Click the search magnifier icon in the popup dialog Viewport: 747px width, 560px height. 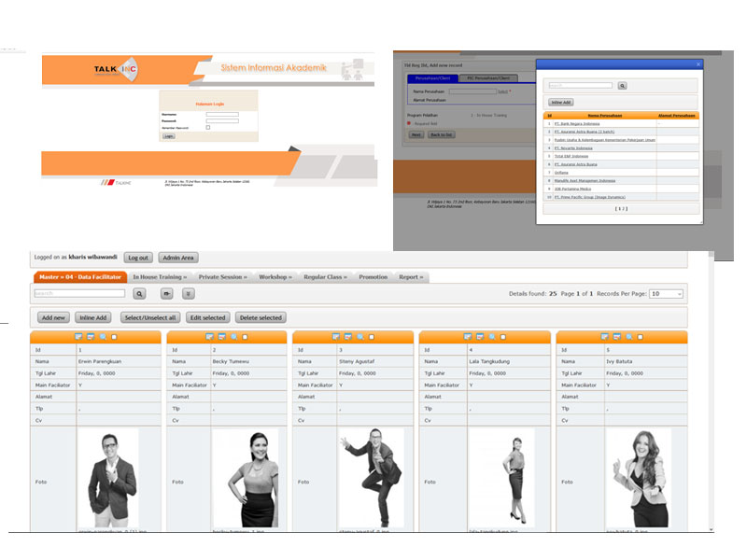[623, 85]
